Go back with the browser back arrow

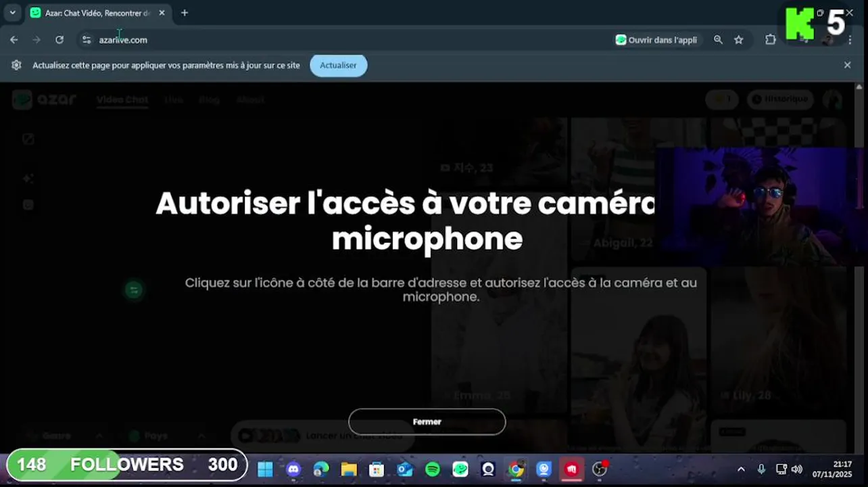pyautogui.click(x=14, y=40)
